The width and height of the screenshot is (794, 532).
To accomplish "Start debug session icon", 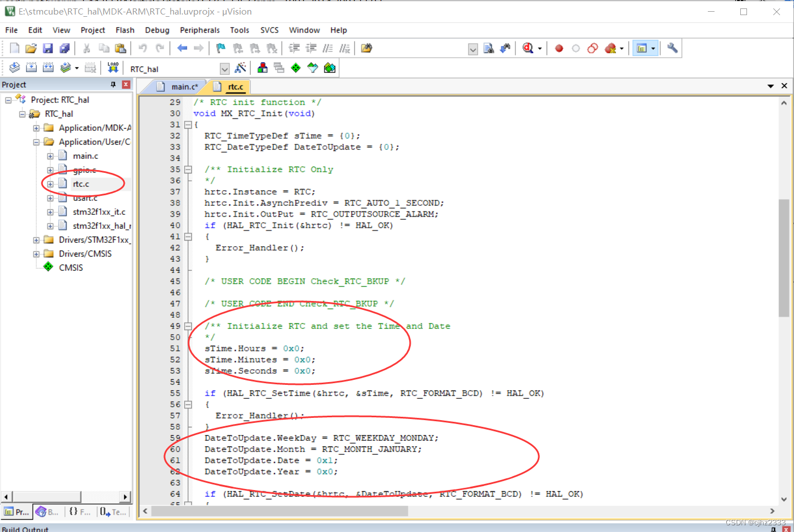I will tap(528, 49).
